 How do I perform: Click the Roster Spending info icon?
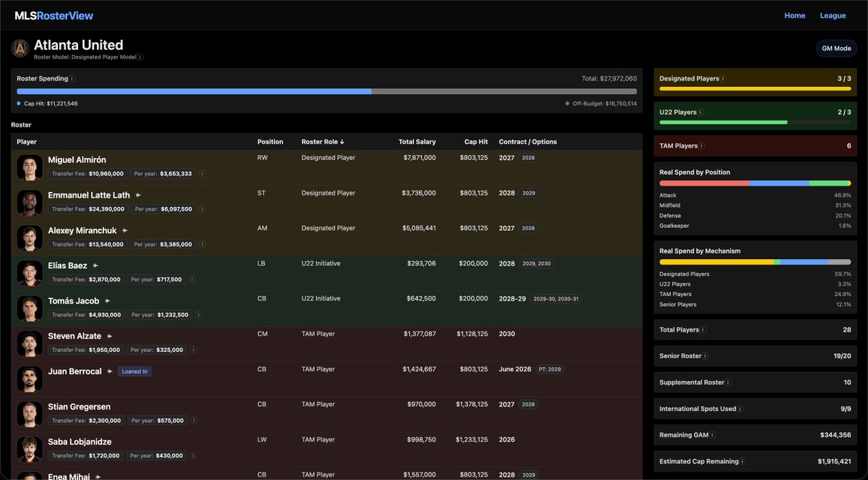coord(72,78)
